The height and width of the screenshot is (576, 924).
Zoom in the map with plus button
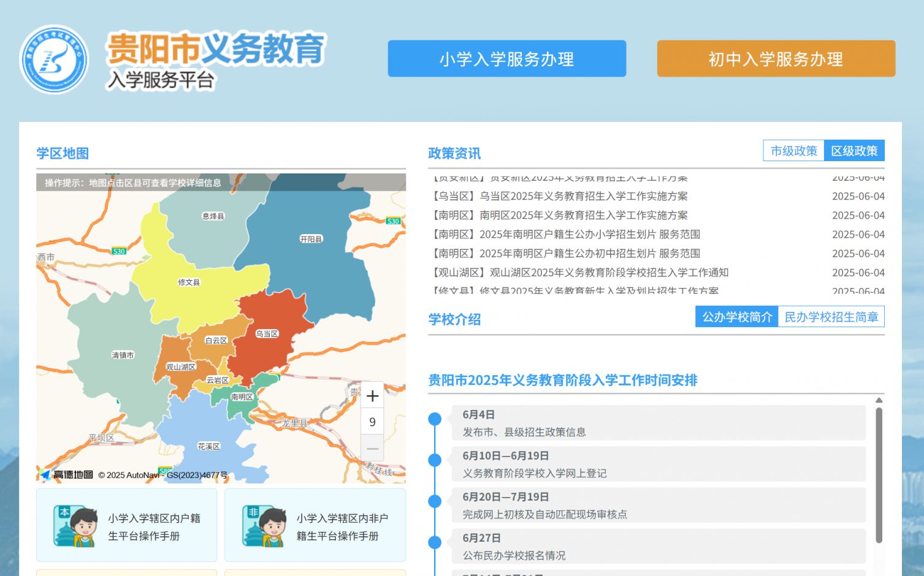[372, 396]
